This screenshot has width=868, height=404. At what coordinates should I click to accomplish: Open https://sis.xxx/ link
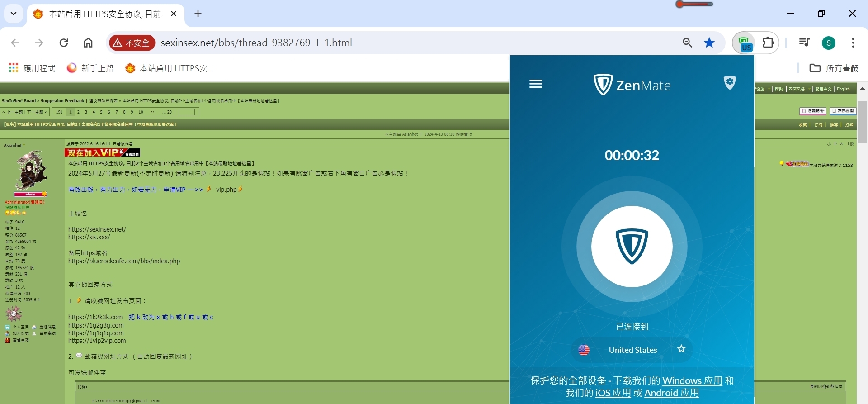(89, 237)
